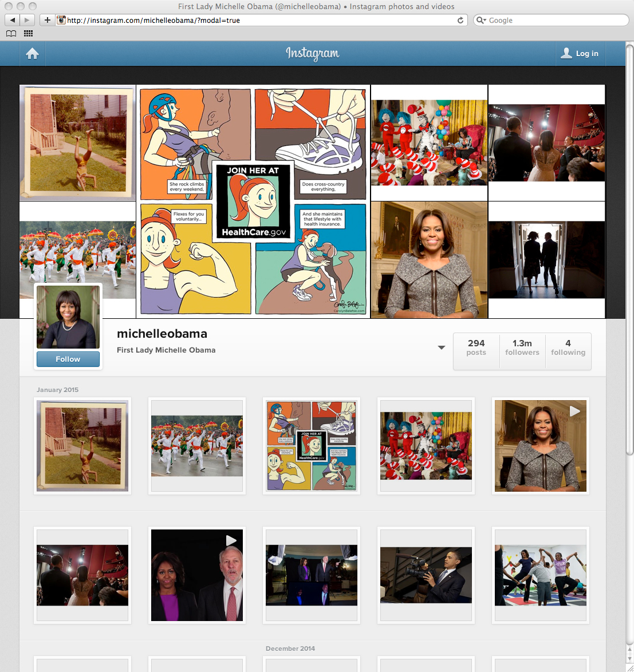This screenshot has height=672, width=634.
Task: Open the reading list book icon
Action: click(x=11, y=33)
